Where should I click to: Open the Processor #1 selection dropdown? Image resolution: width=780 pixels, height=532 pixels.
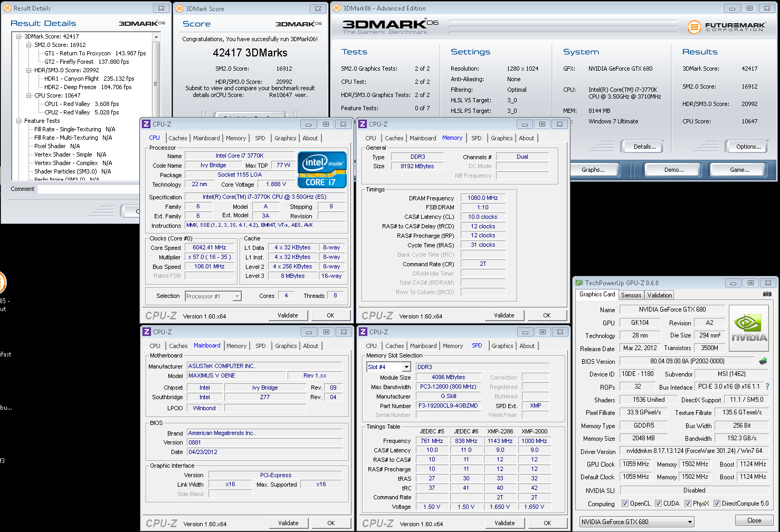pos(213,296)
